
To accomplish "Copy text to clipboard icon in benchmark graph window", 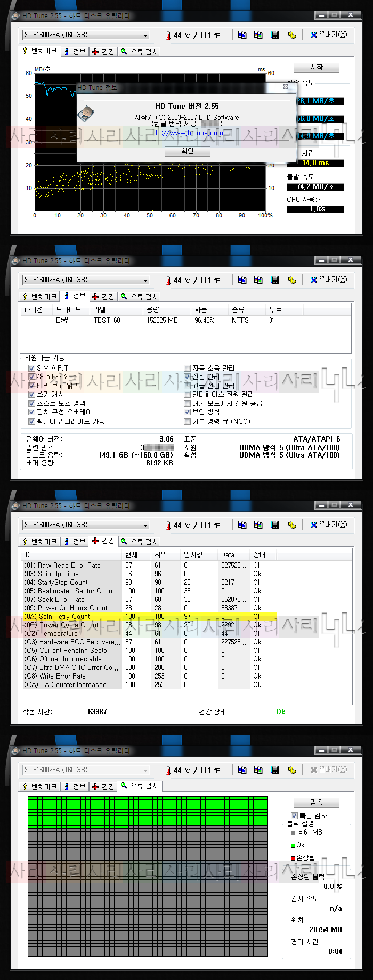I will pyautogui.click(x=242, y=35).
